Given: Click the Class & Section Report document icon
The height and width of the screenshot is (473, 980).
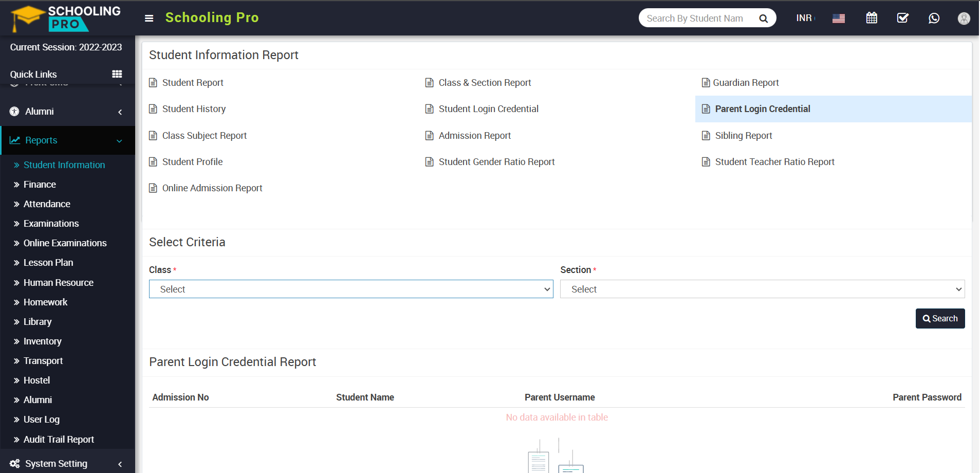Looking at the screenshot, I should [429, 83].
